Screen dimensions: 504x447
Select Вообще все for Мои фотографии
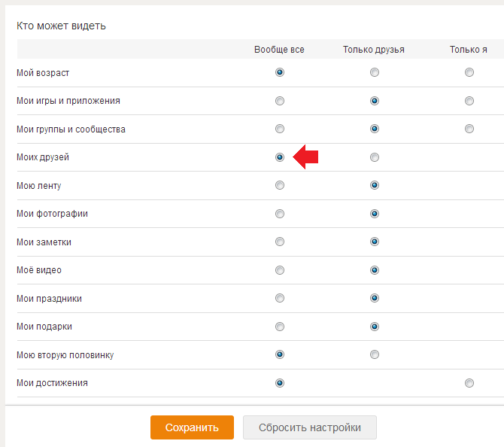pyautogui.click(x=280, y=214)
